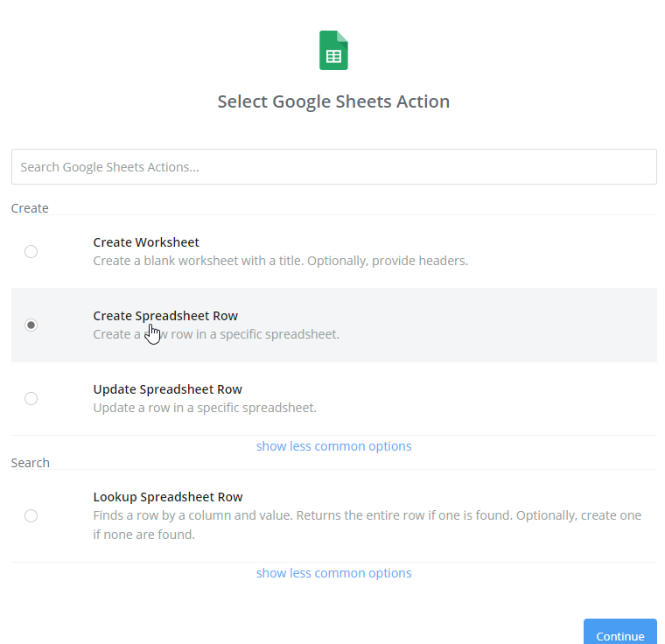Collapse less common options under Create section
665x644 pixels.
click(333, 446)
